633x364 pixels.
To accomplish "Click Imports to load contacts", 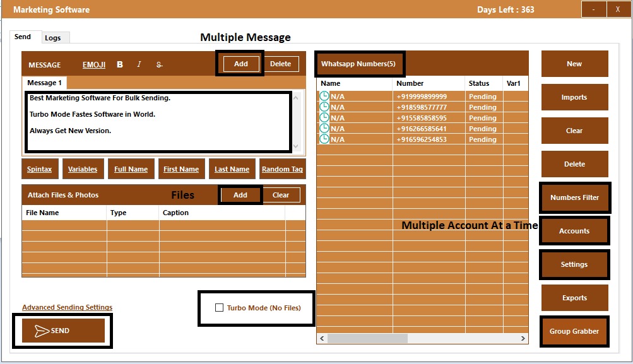I will [574, 97].
